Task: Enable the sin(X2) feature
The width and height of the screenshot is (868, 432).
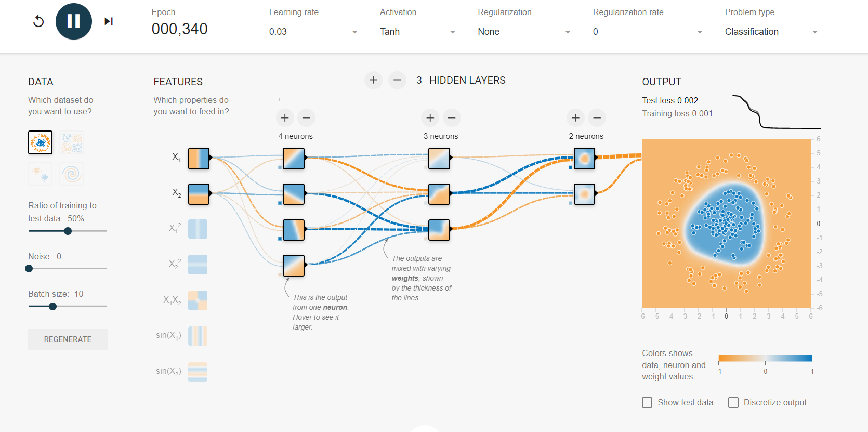Action: click(x=198, y=372)
